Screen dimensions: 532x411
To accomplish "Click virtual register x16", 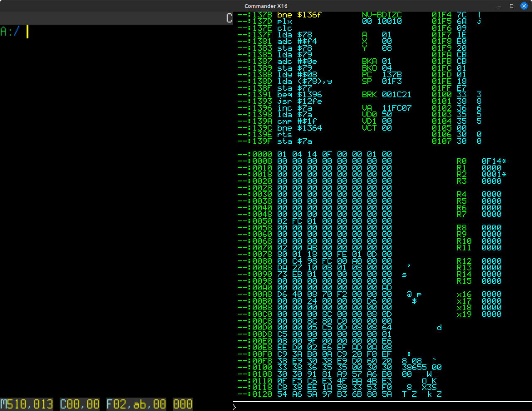I will 479,295.
